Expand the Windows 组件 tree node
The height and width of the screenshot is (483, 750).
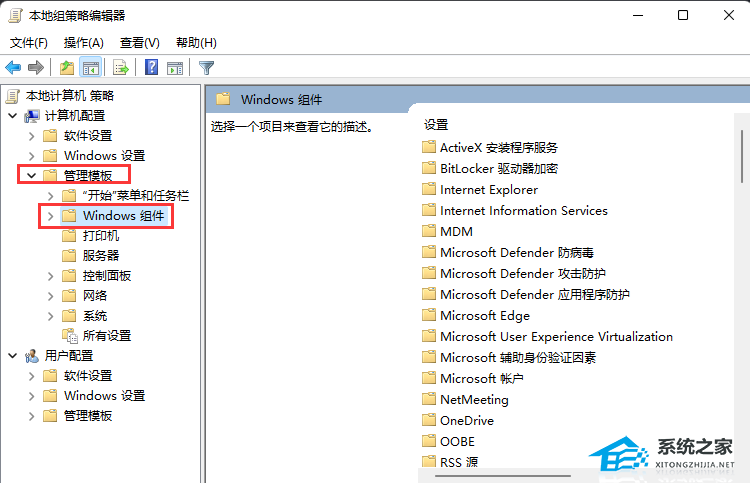(51, 216)
